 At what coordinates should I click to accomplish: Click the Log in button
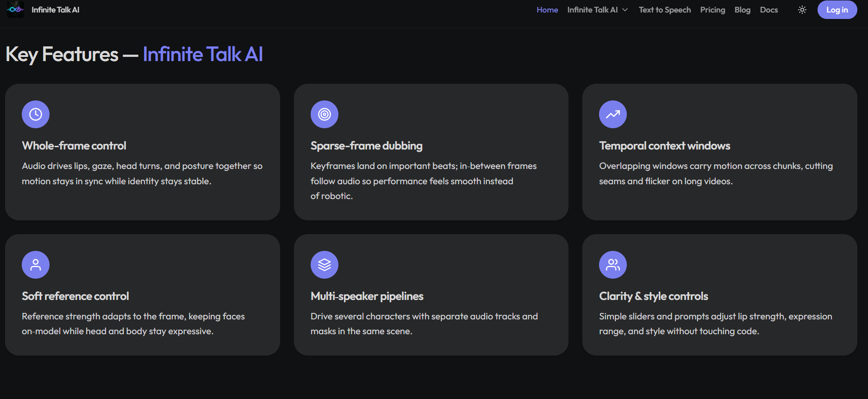point(837,9)
